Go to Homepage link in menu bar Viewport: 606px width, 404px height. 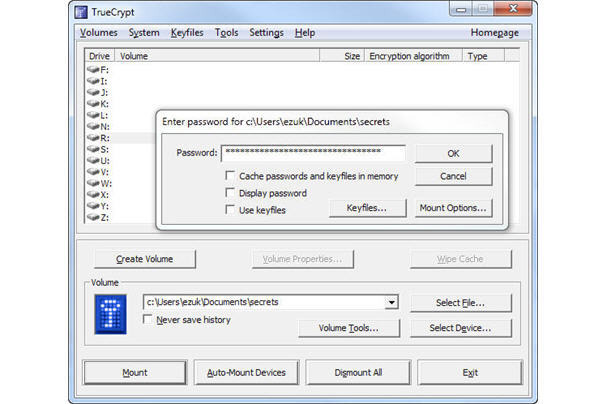coord(494,33)
